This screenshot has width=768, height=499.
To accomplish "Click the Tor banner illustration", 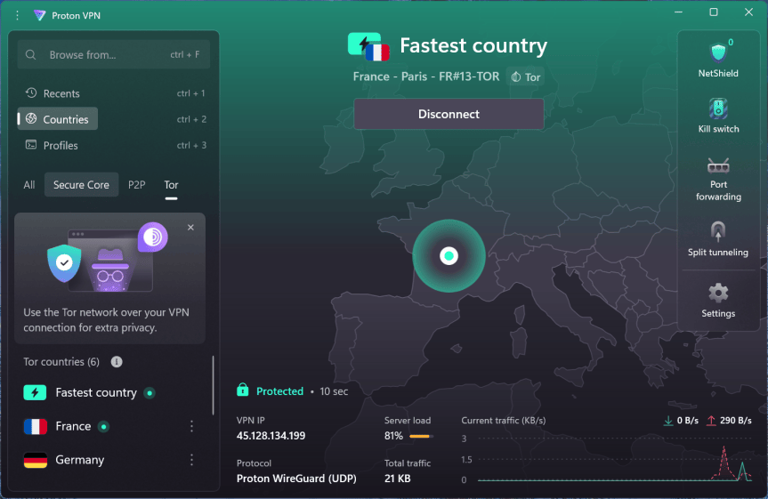I will pyautogui.click(x=108, y=257).
